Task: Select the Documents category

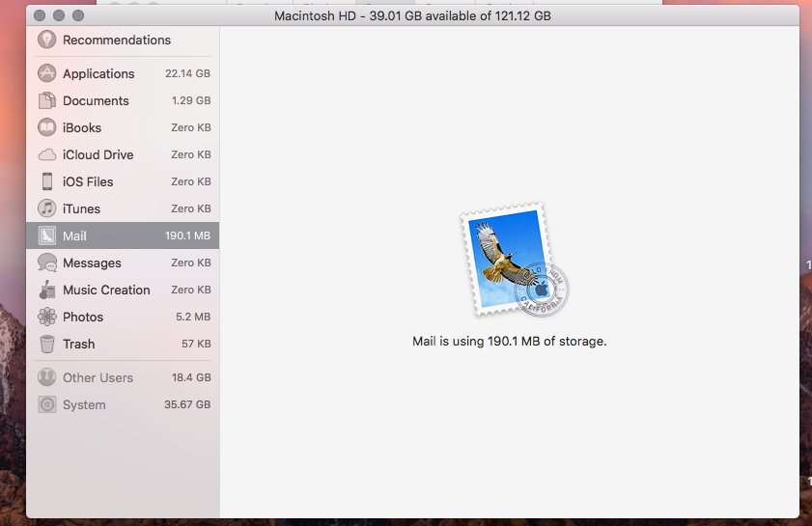Action: [123, 100]
